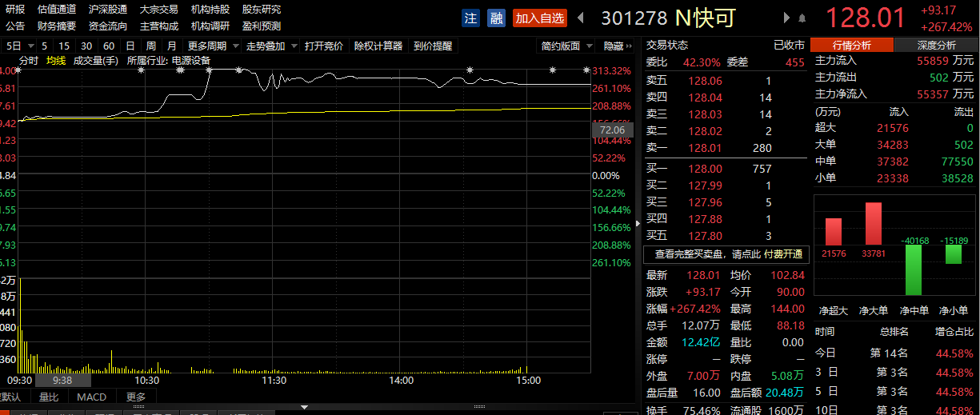
Task: Open the 资金流向 menu item
Action: tap(108, 26)
